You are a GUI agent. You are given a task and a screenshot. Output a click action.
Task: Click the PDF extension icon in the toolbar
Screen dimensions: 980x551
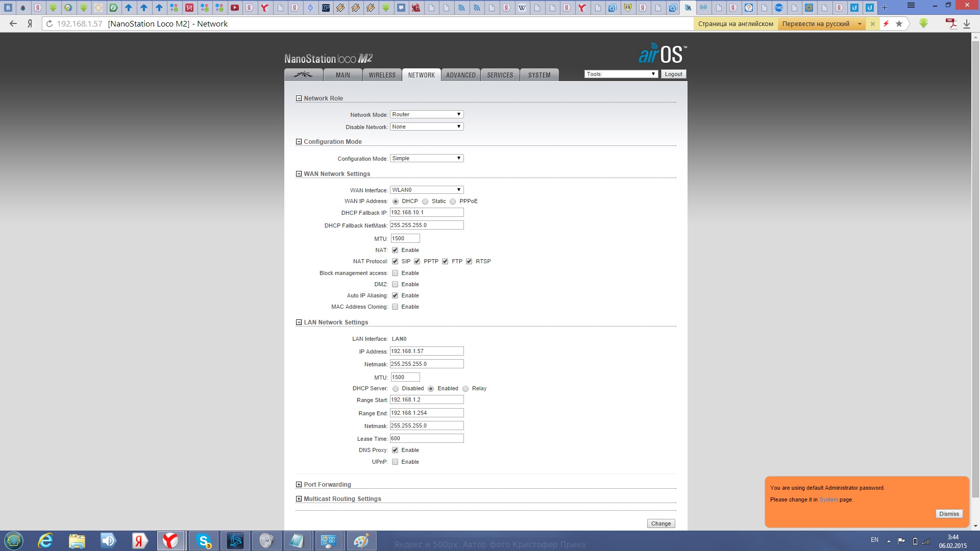point(951,23)
